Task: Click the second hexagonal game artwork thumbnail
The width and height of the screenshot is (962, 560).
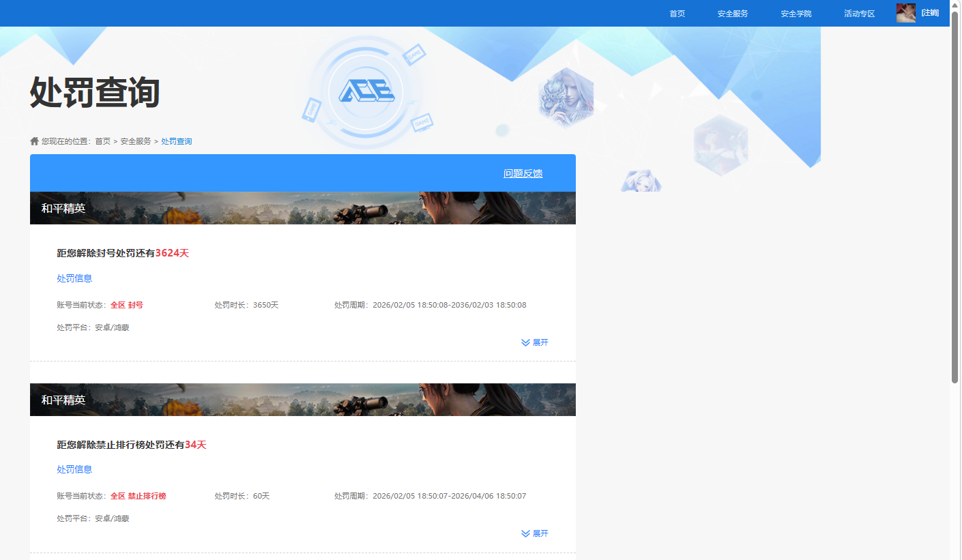Action: point(720,145)
